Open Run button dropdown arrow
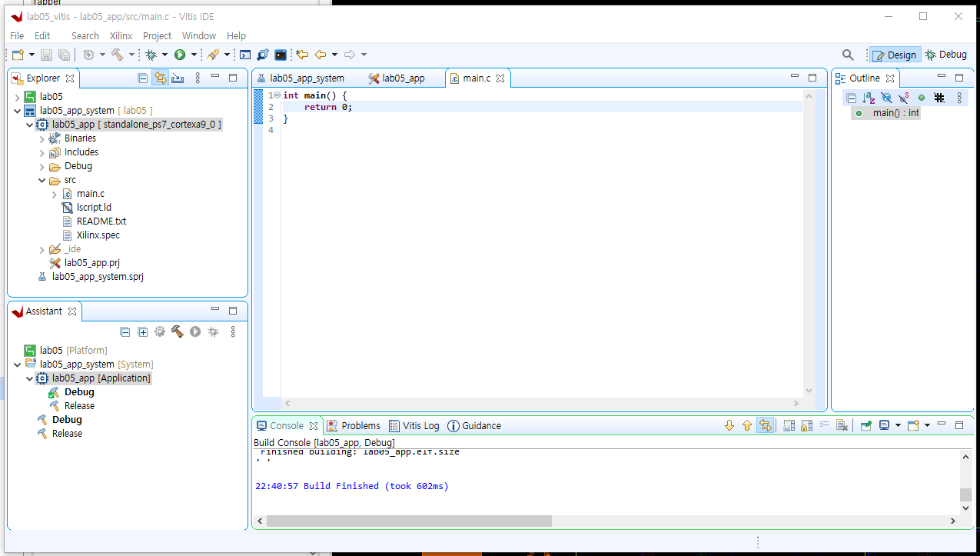 click(x=194, y=55)
